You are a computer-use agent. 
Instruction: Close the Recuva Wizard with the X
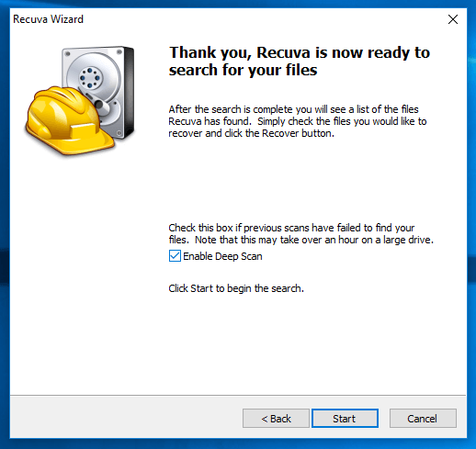point(453,19)
